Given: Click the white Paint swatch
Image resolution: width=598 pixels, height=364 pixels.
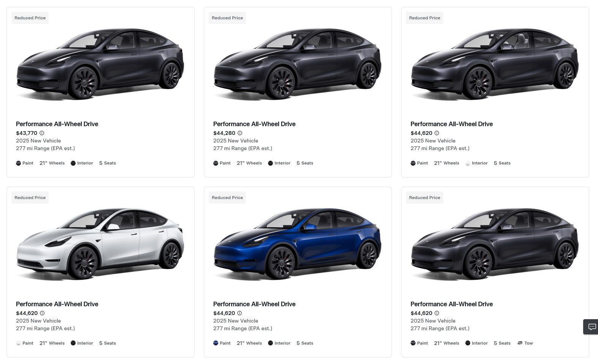Looking at the screenshot, I should point(18,343).
